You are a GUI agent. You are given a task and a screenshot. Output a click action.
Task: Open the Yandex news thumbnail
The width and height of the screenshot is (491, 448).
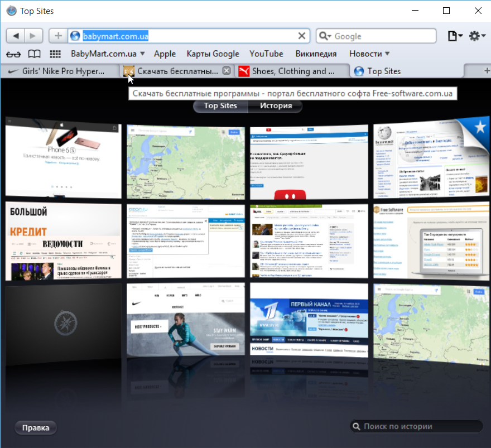tap(309, 242)
